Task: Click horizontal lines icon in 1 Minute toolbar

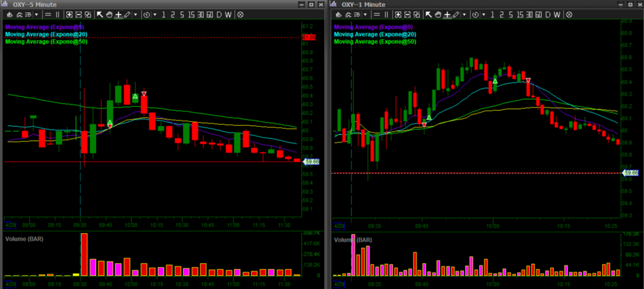Action: pyautogui.click(x=375, y=14)
